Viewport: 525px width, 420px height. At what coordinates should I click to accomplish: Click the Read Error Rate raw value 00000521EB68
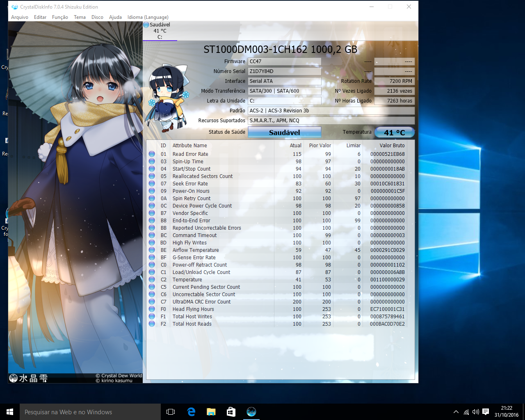pyautogui.click(x=387, y=154)
